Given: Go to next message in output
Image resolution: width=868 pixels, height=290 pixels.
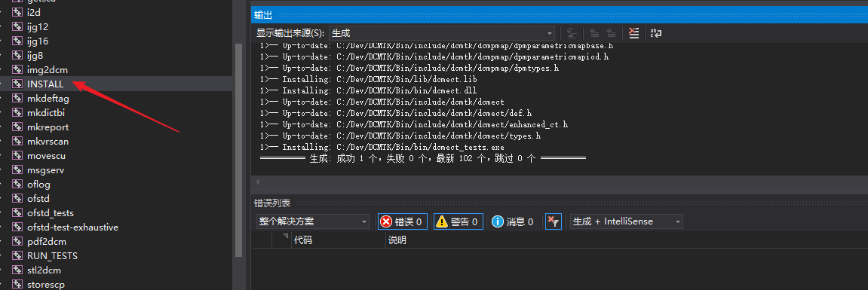Looking at the screenshot, I should 611,33.
